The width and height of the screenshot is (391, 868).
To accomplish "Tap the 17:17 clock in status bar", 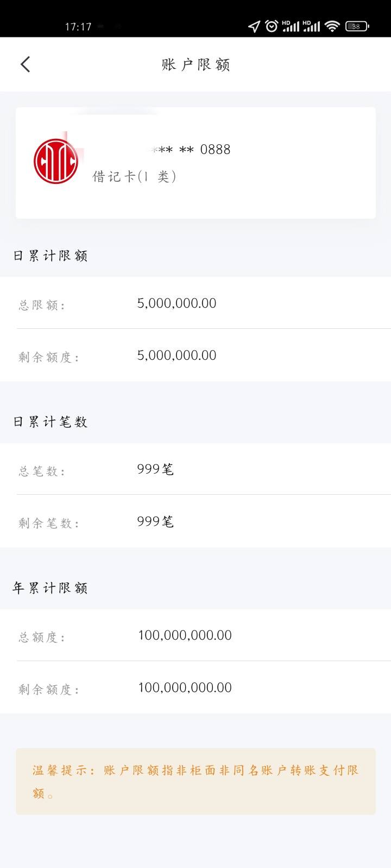I will (x=78, y=27).
